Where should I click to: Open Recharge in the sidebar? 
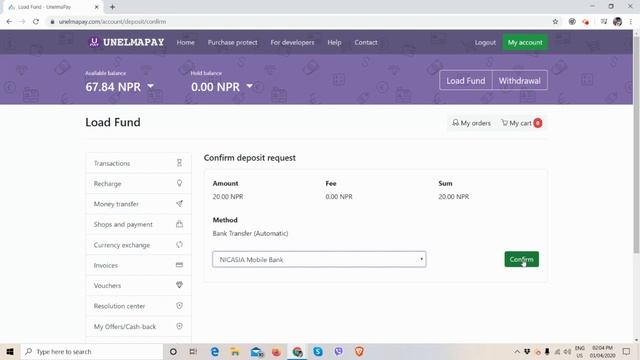[x=138, y=184]
